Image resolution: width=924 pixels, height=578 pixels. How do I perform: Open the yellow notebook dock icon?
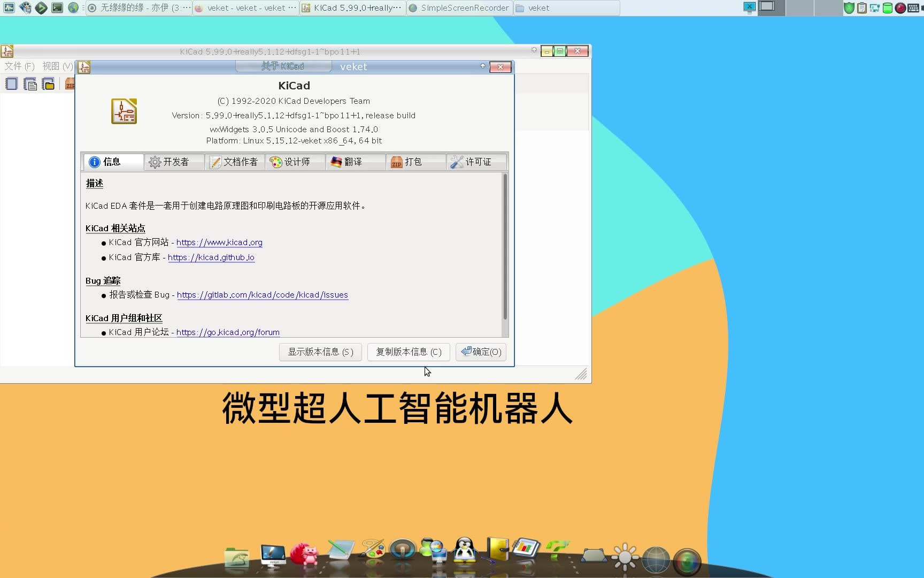coord(498,550)
